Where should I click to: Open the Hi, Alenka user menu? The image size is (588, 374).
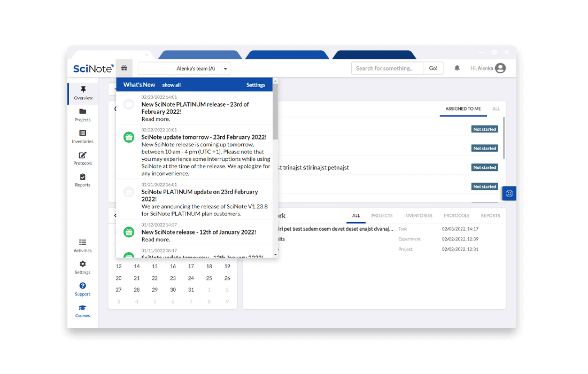tap(488, 68)
